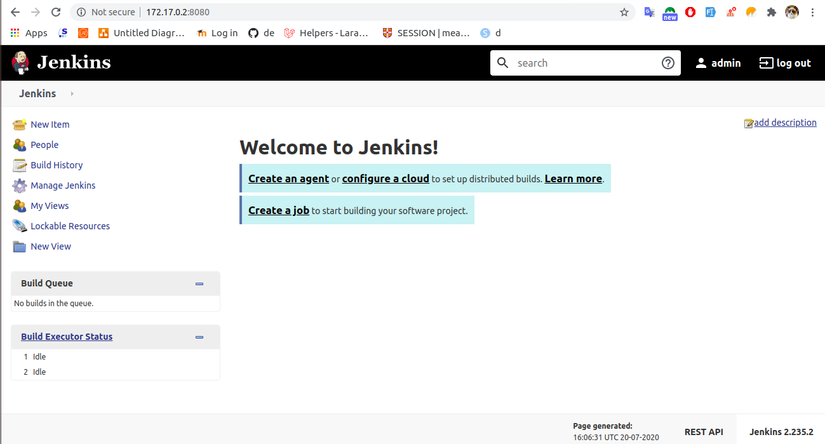Click the Lockable Resources icon
Viewport: 825px width, 444px height.
point(19,226)
